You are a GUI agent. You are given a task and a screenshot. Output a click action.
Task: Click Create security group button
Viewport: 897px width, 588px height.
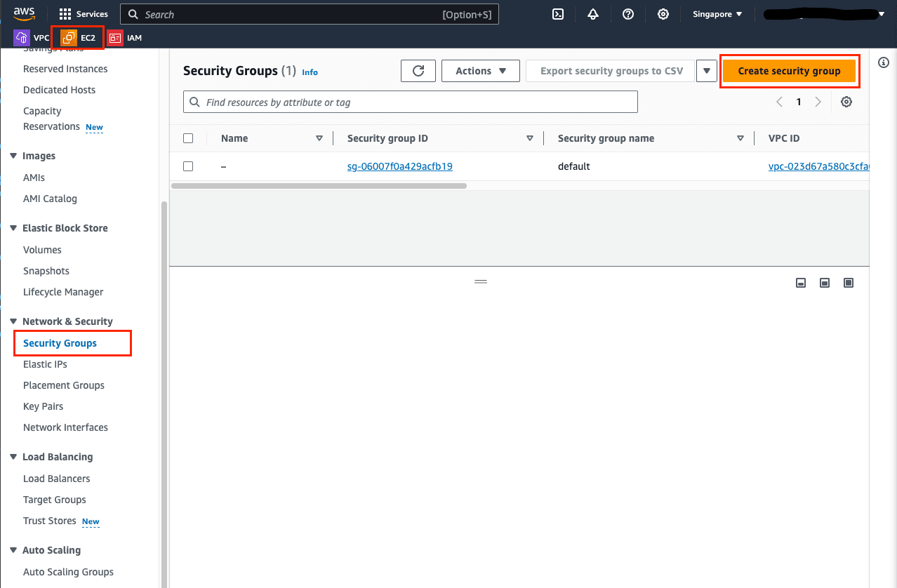pos(789,71)
